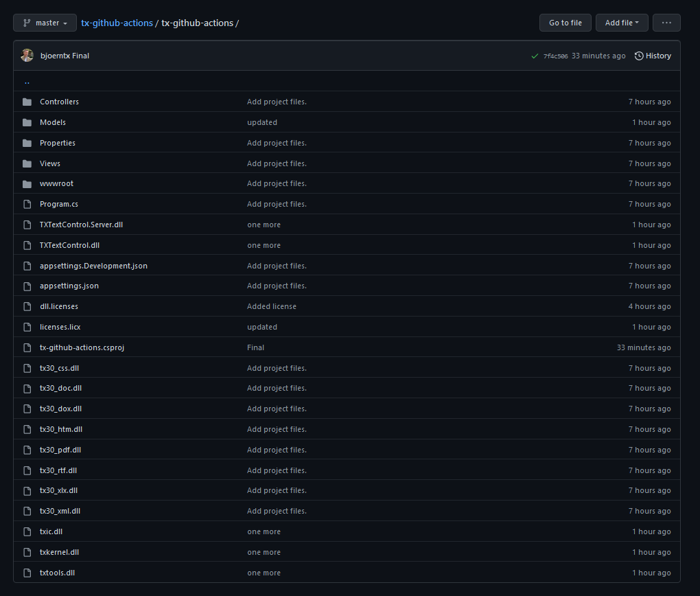The width and height of the screenshot is (700, 596).
Task: Open the Program.cs file
Action: tap(59, 204)
